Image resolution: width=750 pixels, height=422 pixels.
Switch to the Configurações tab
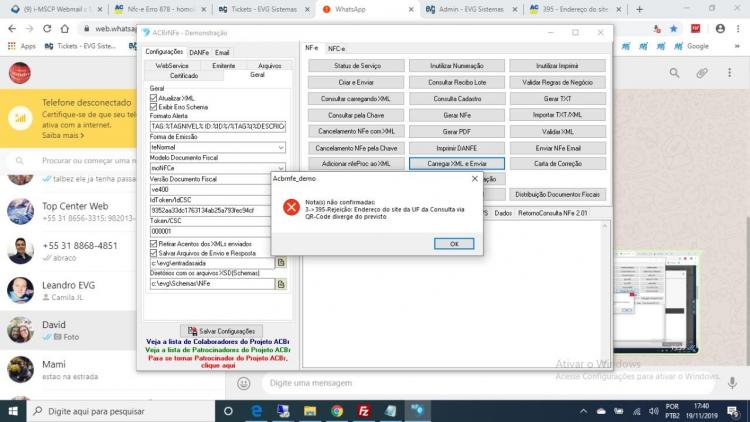point(164,52)
